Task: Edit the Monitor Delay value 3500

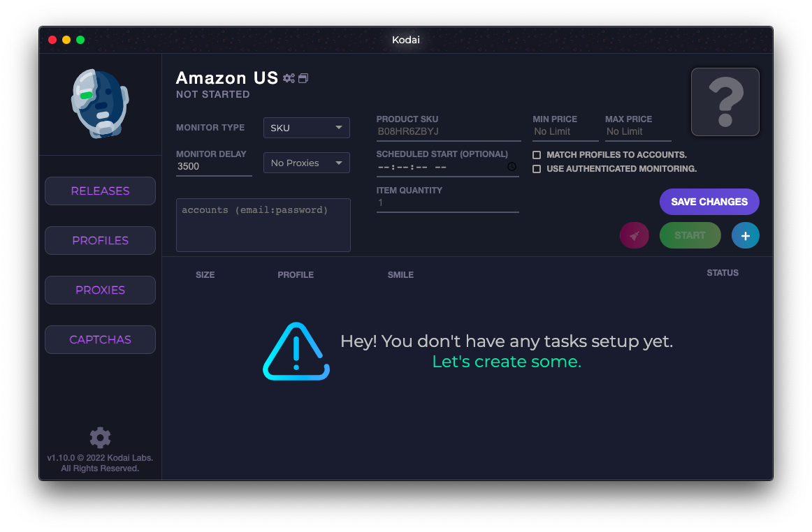Action: (x=214, y=167)
